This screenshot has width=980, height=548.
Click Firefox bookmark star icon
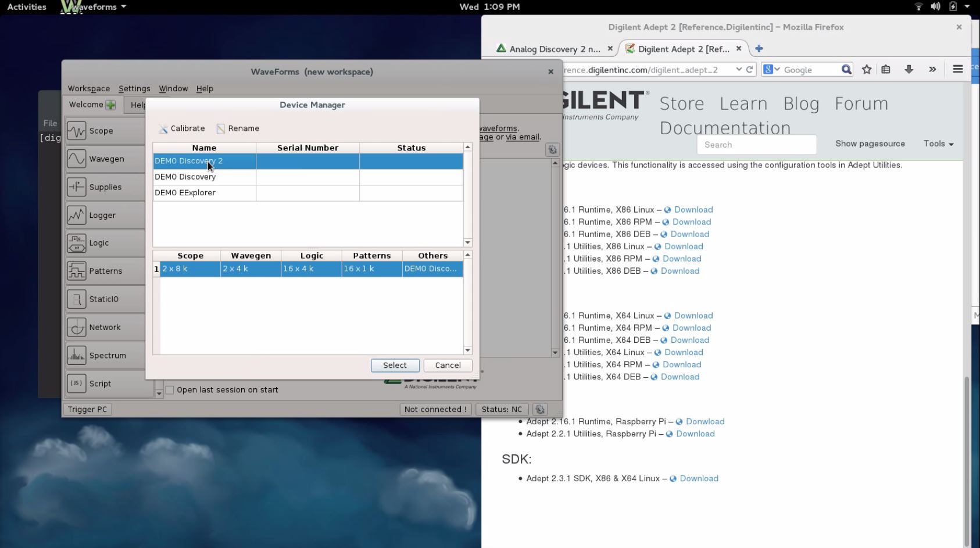pos(867,70)
